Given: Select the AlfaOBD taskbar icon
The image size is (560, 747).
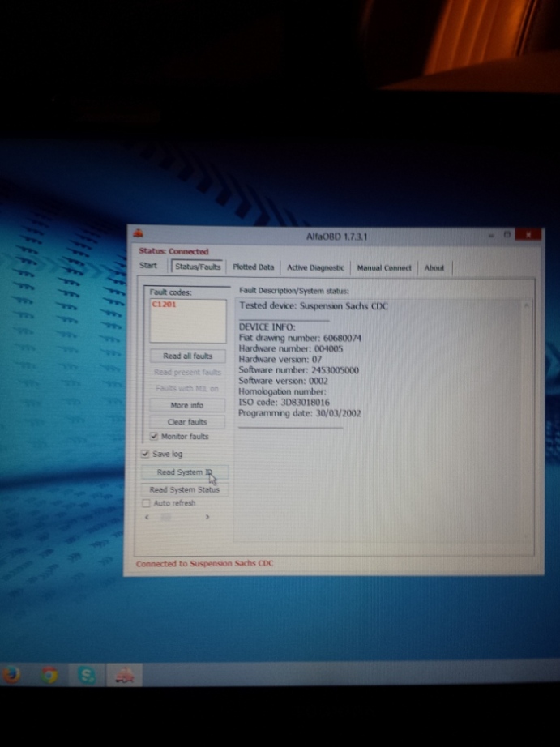Looking at the screenshot, I should tap(124, 675).
